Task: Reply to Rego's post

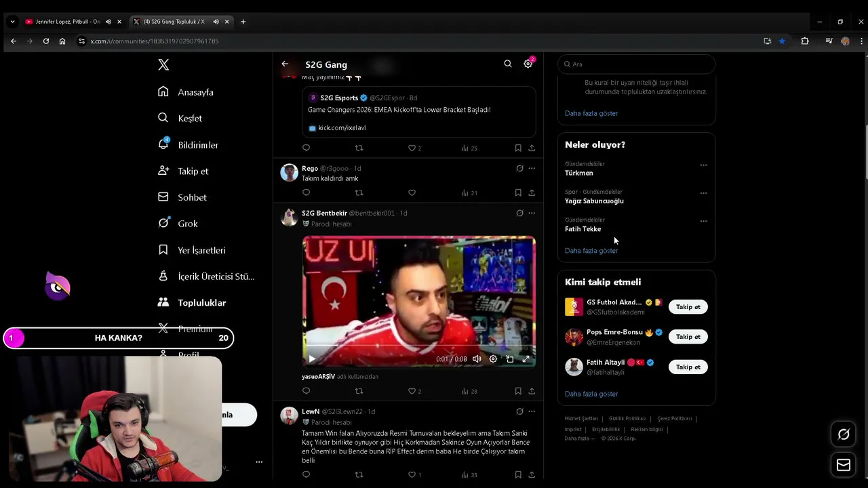Action: [x=306, y=192]
